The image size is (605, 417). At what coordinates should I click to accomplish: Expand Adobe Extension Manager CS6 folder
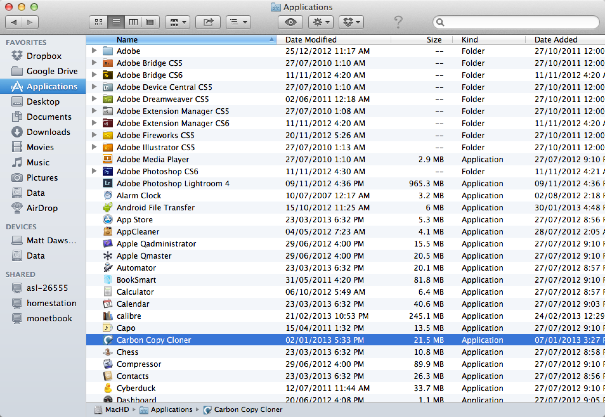pos(94,123)
